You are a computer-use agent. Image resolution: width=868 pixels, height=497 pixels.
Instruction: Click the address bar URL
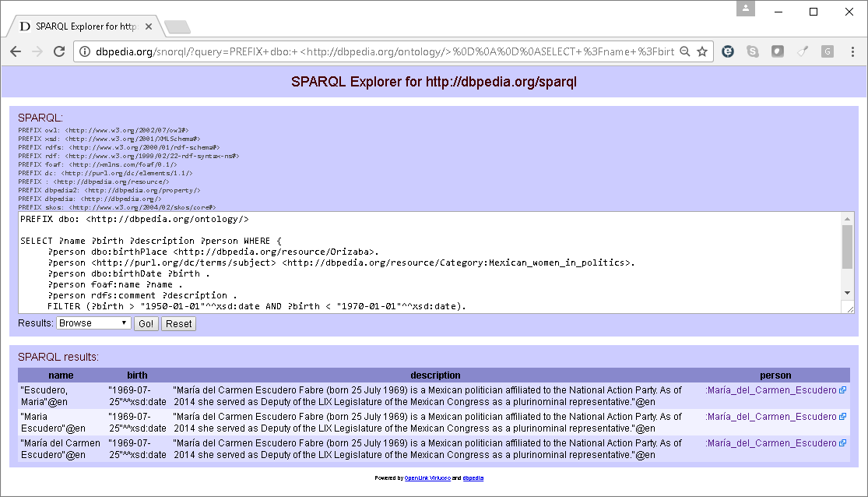[385, 51]
